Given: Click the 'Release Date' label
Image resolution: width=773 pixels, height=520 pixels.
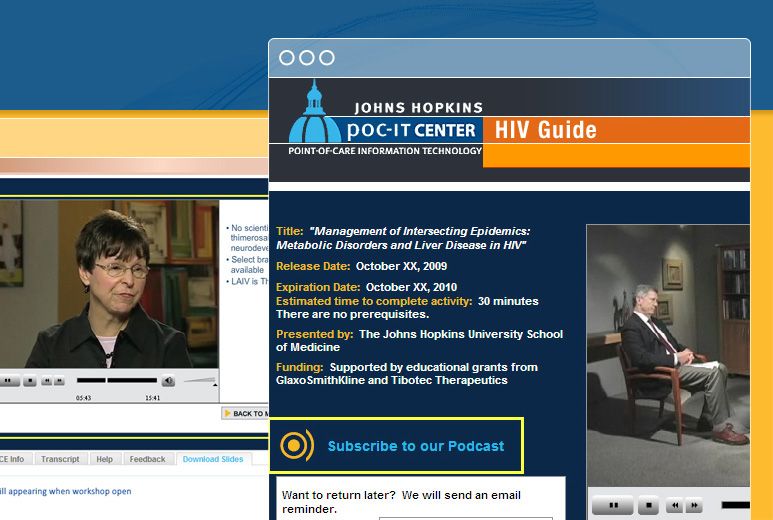Looking at the screenshot, I should tap(313, 266).
